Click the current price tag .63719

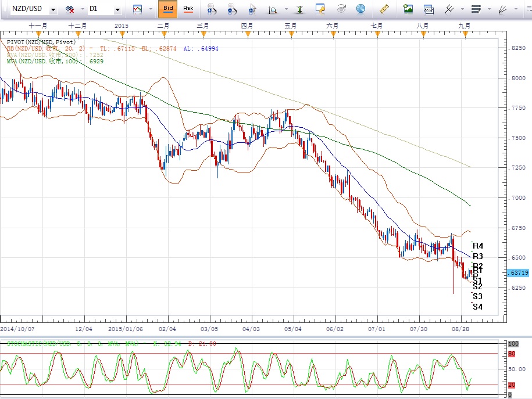tap(519, 272)
